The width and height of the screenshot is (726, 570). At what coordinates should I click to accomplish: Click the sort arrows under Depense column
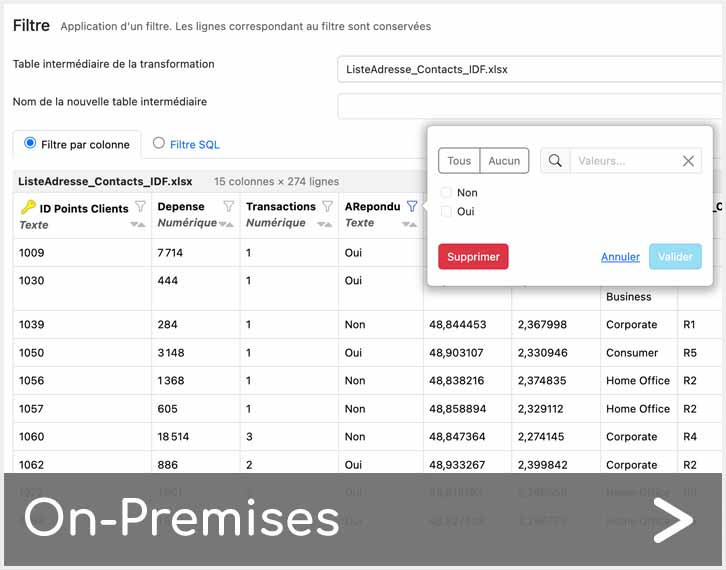pyautogui.click(x=226, y=224)
